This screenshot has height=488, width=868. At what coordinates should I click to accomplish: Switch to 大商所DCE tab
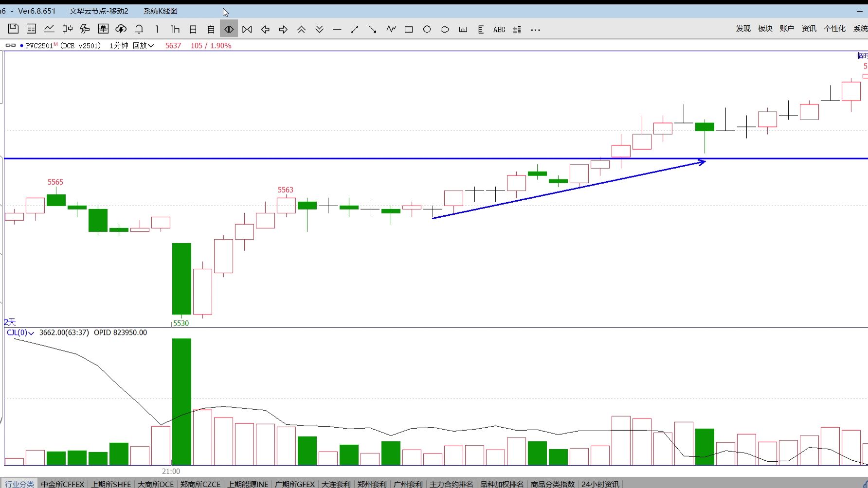click(156, 484)
